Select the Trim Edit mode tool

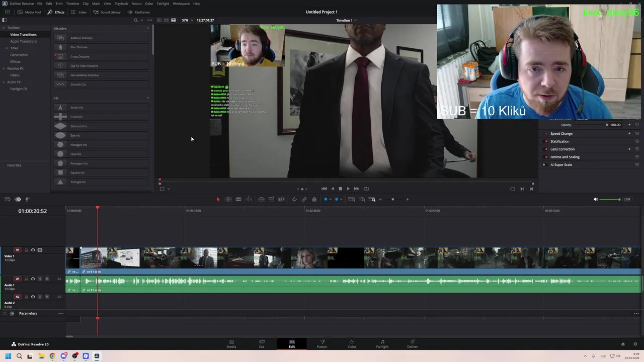[x=228, y=199]
